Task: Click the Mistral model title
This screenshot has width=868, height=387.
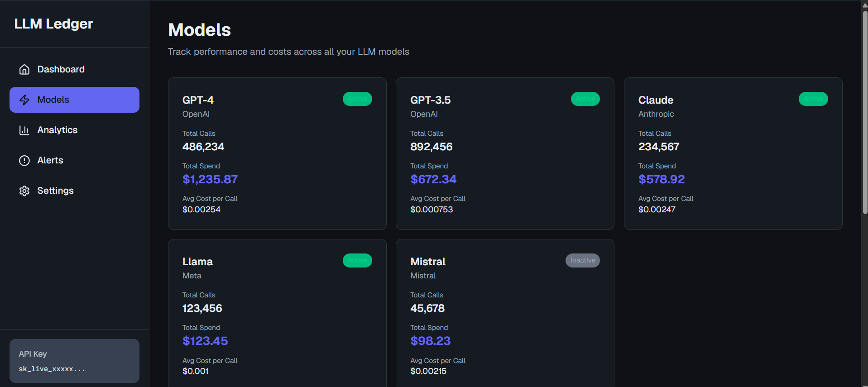Action: (x=428, y=262)
